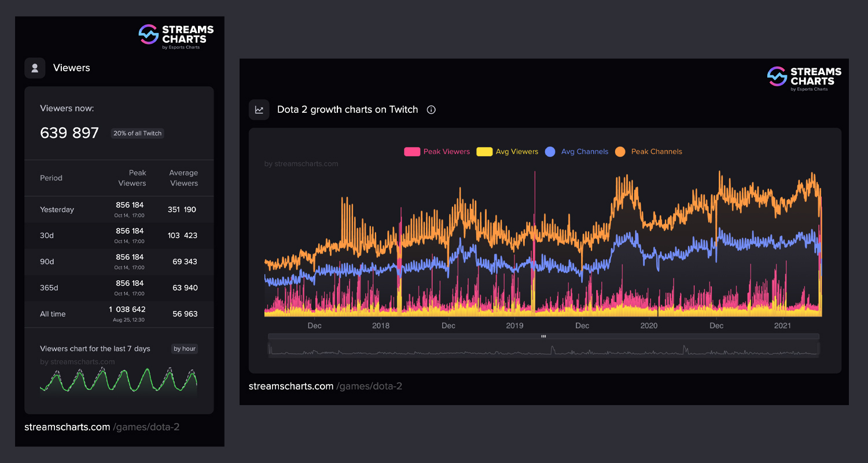This screenshot has height=463, width=868.
Task: Open streamscharts.com link under Viewers panel
Action: click(x=102, y=427)
